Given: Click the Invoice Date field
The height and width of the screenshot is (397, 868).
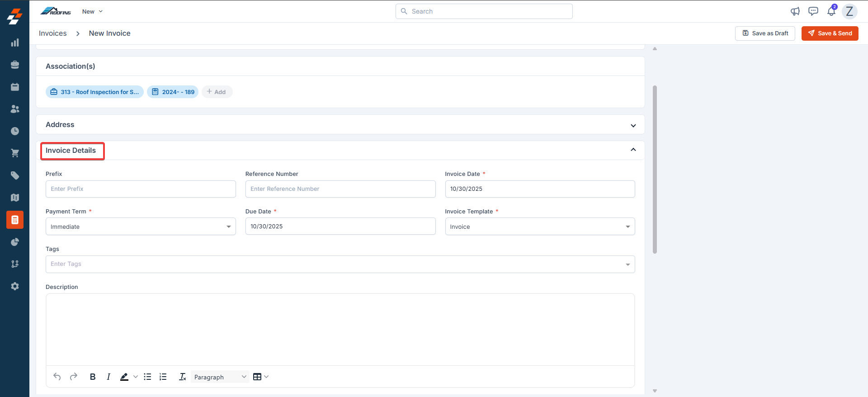Looking at the screenshot, I should click(540, 189).
